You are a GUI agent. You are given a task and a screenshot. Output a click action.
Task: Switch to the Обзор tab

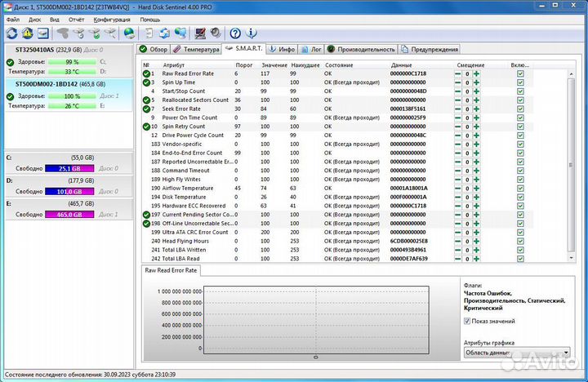click(x=154, y=49)
